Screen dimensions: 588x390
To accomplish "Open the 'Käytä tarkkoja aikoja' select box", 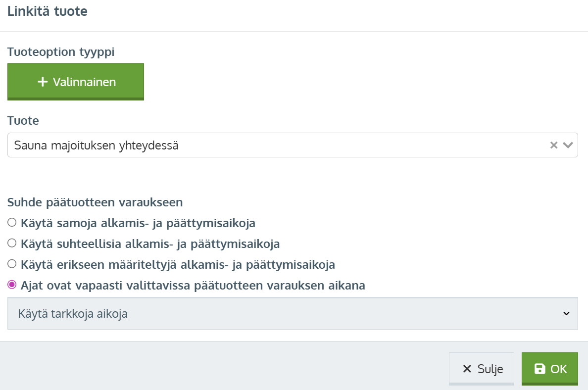I will coord(293,313).
